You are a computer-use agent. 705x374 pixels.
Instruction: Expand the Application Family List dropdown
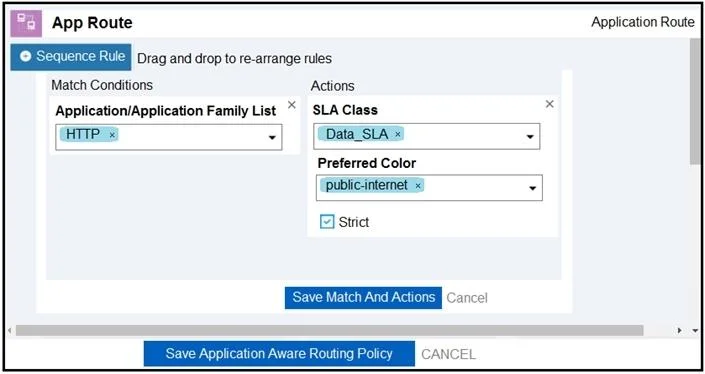pos(272,138)
